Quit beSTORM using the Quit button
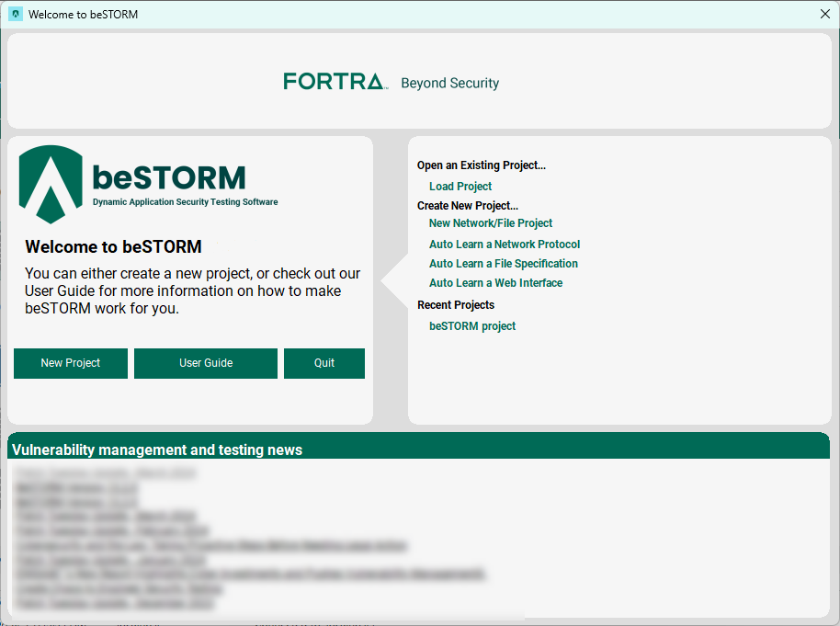840x626 pixels. point(324,363)
